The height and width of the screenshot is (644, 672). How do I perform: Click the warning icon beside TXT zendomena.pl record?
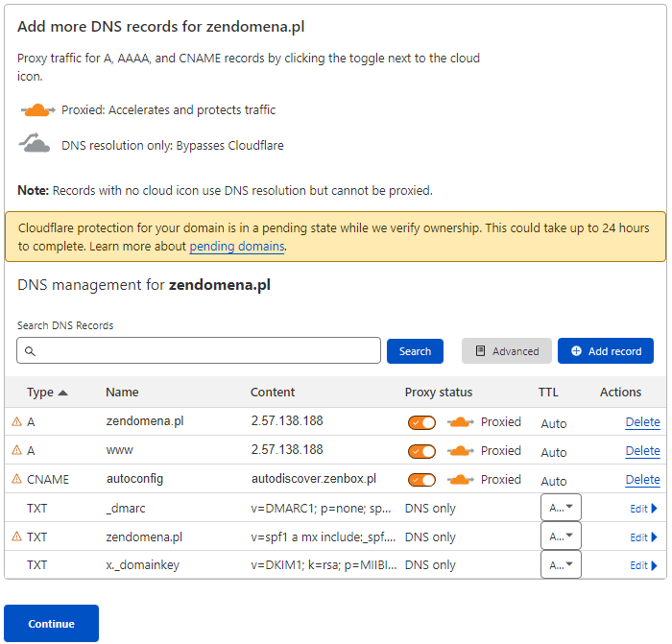coord(16,537)
